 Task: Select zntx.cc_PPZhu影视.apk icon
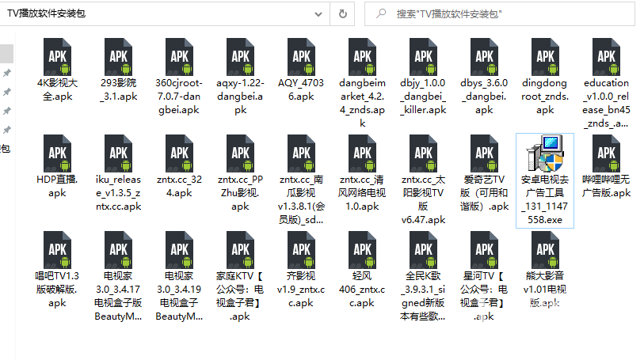click(240, 153)
